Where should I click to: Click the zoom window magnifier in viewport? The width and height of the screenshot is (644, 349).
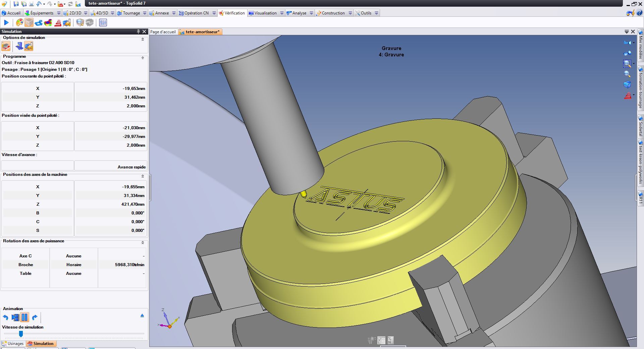[627, 64]
